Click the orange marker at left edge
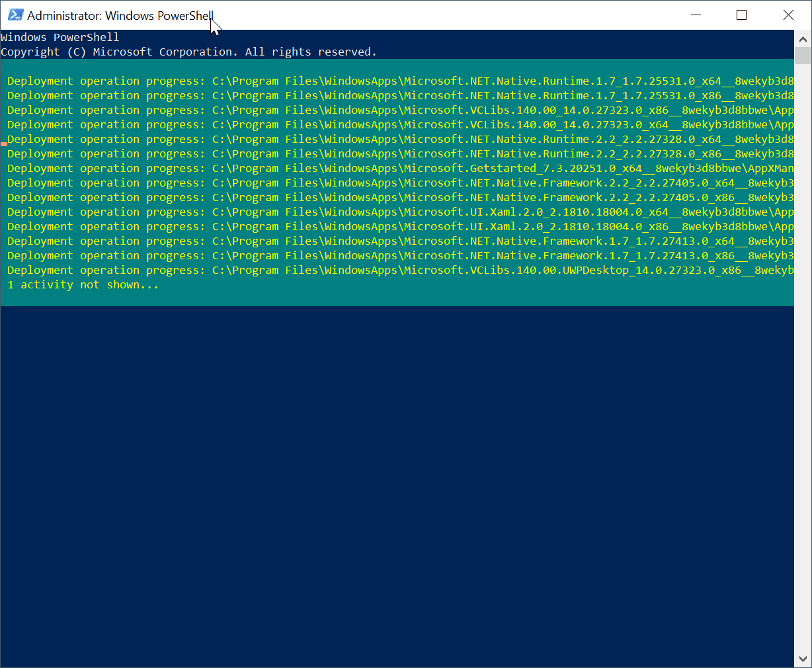 click(x=4, y=144)
